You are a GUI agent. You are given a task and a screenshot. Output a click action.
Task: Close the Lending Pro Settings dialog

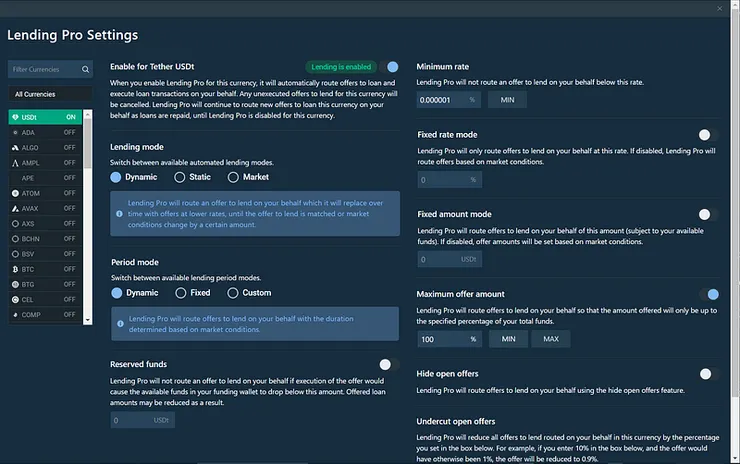tap(720, 8)
